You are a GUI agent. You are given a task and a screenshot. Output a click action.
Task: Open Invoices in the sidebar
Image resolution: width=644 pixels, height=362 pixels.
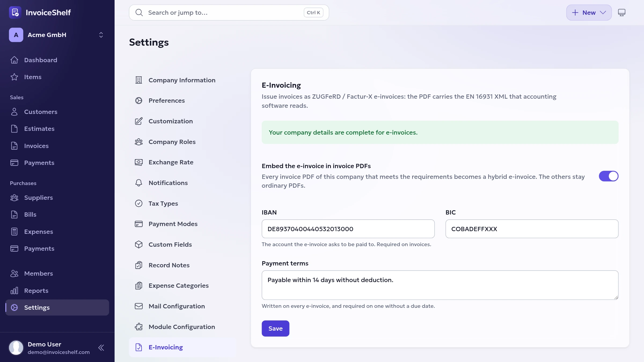click(57, 146)
